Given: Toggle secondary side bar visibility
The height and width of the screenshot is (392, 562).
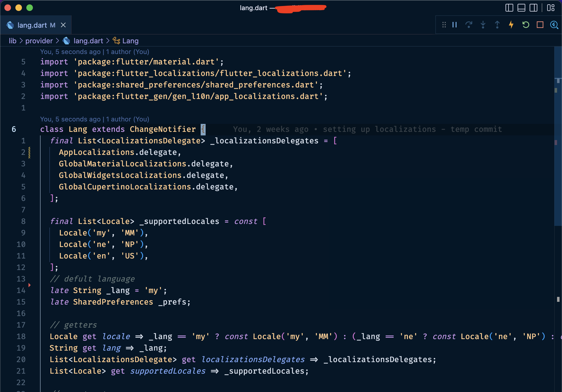Looking at the screenshot, I should (x=533, y=8).
